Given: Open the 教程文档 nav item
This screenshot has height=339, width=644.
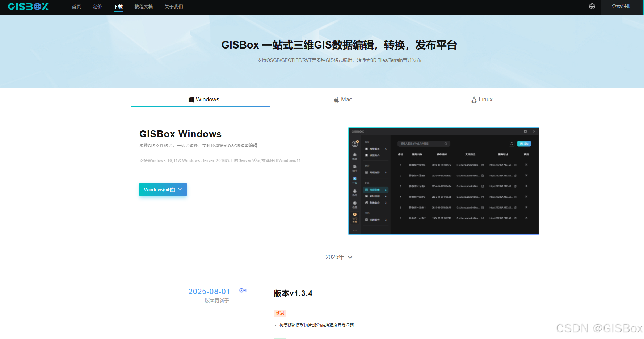Looking at the screenshot, I should (144, 7).
